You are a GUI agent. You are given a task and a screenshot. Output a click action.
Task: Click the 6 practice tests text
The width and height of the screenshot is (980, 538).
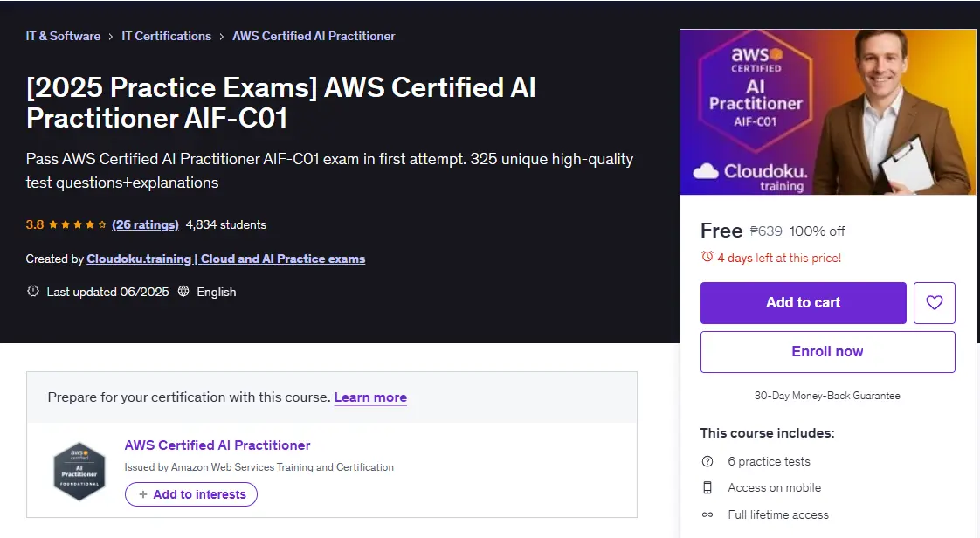click(x=769, y=461)
